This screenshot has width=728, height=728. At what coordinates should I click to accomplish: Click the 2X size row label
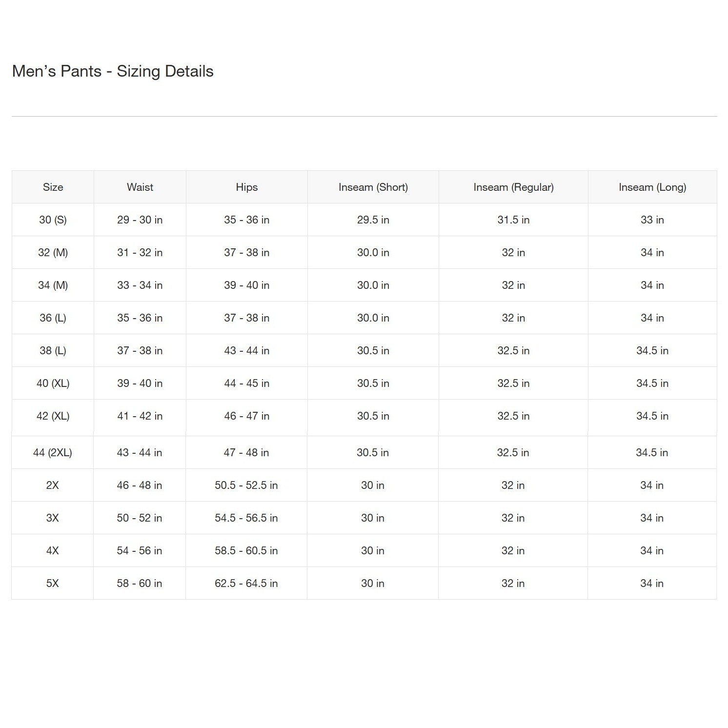[x=53, y=485]
